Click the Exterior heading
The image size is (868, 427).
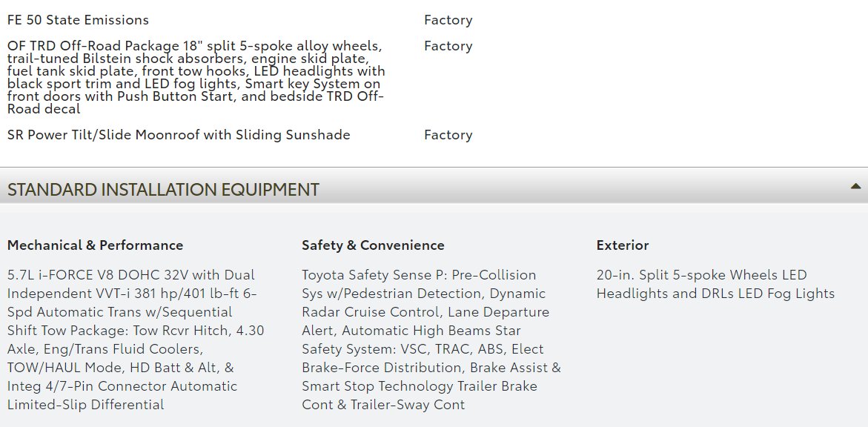(x=622, y=245)
